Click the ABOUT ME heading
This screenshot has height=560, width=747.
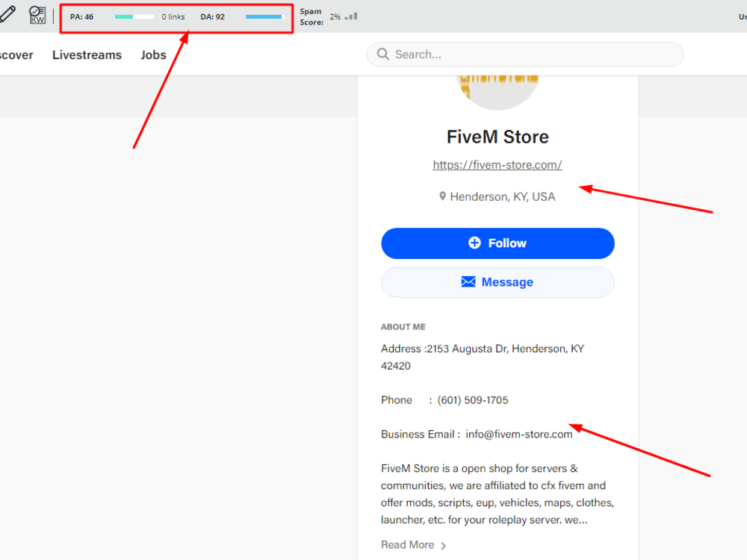point(403,327)
